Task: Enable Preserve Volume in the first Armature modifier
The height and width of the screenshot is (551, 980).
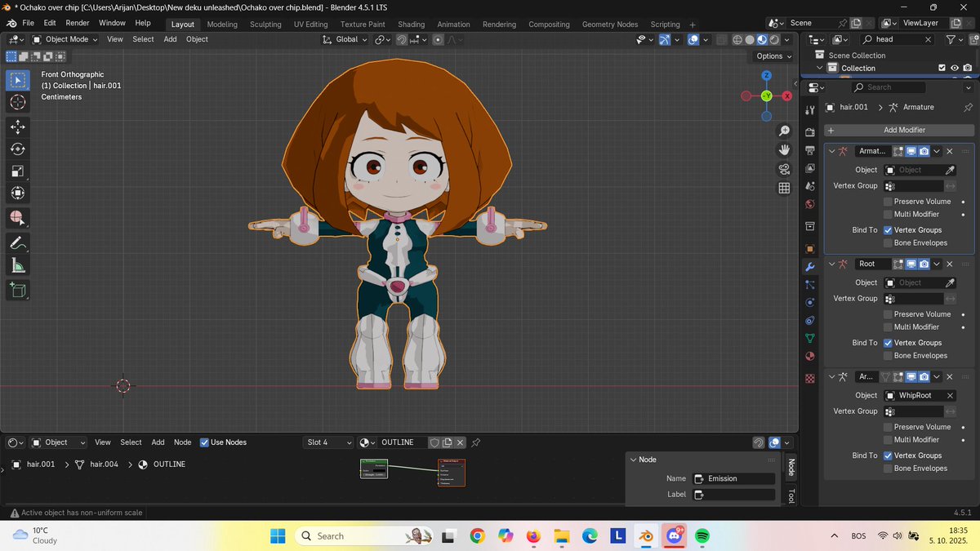Action: click(x=888, y=202)
